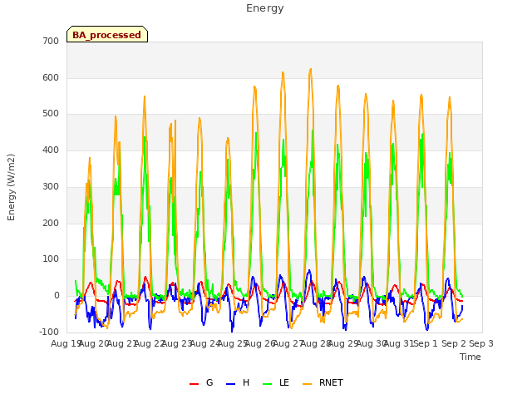Click the Energy (W/m2) axis label
The height and width of the screenshot is (399, 532).
pyautogui.click(x=11, y=187)
